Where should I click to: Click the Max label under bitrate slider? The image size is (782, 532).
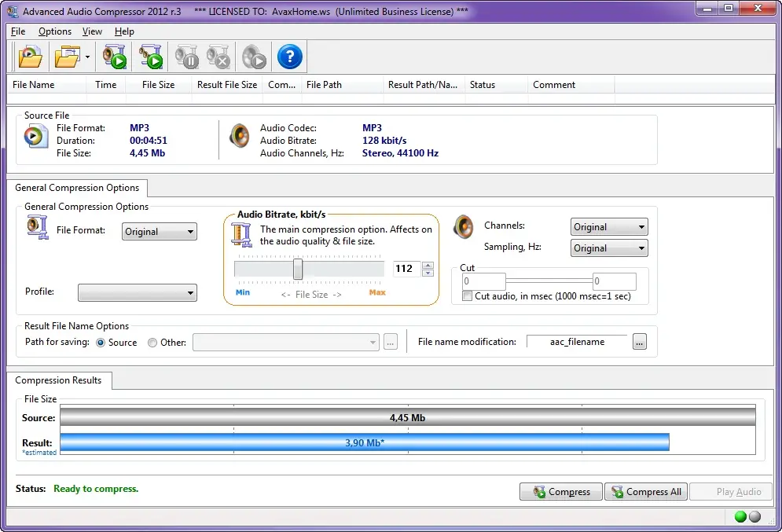tap(377, 292)
